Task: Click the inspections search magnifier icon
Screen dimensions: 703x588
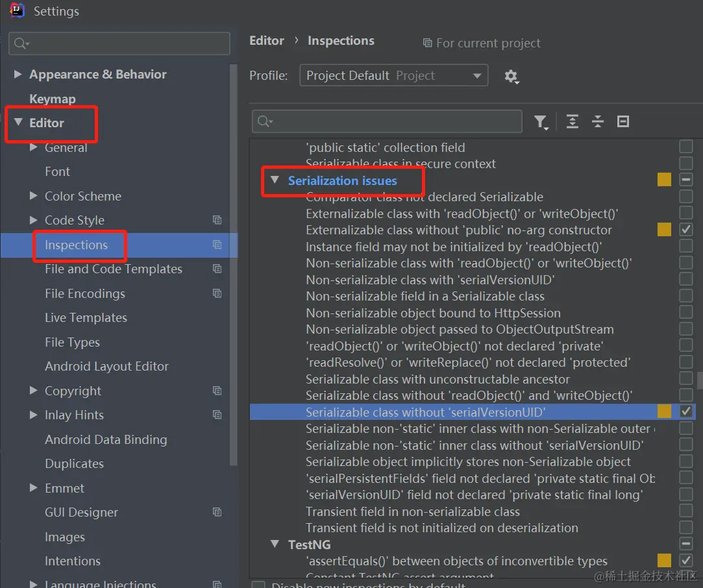Action: [265, 121]
